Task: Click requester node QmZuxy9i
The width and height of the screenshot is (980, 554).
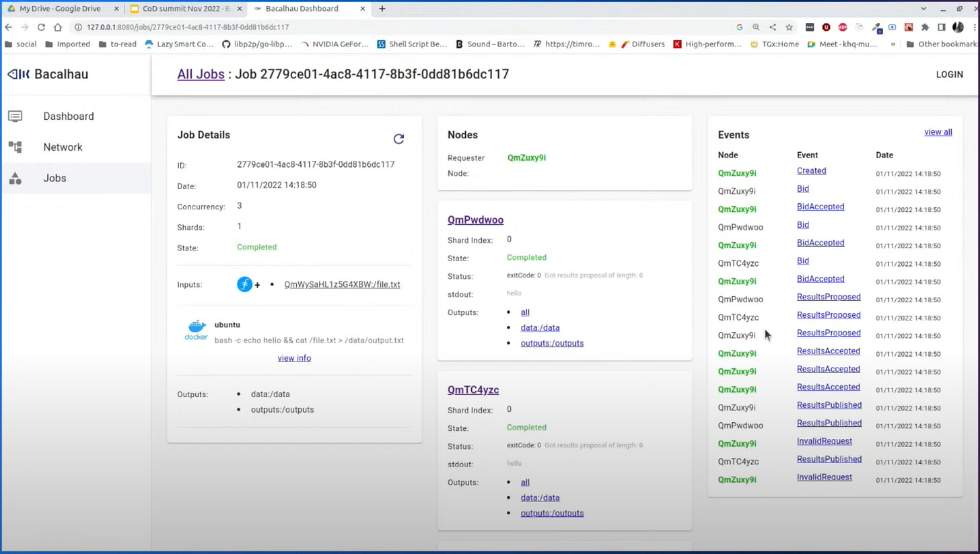Action: [526, 158]
